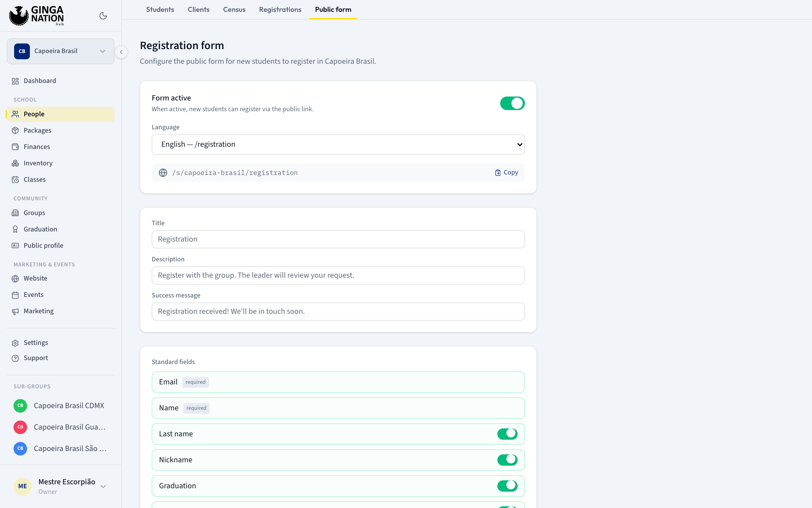Click the Finances wallet icon

pos(15,147)
